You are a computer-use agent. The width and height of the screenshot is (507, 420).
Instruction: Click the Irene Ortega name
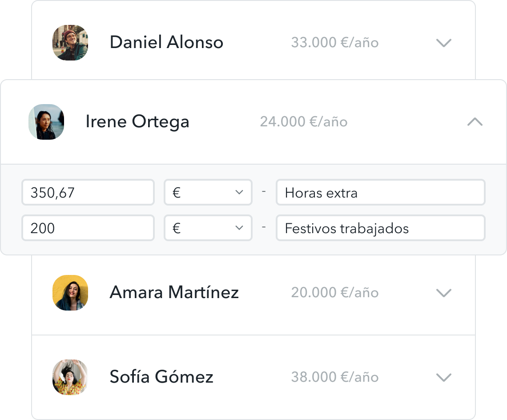coord(137,122)
